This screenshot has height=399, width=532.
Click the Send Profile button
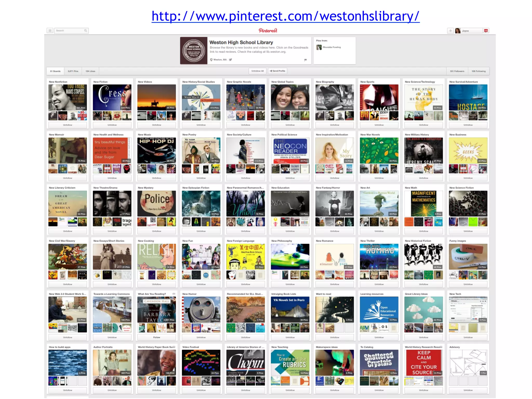tap(277, 71)
